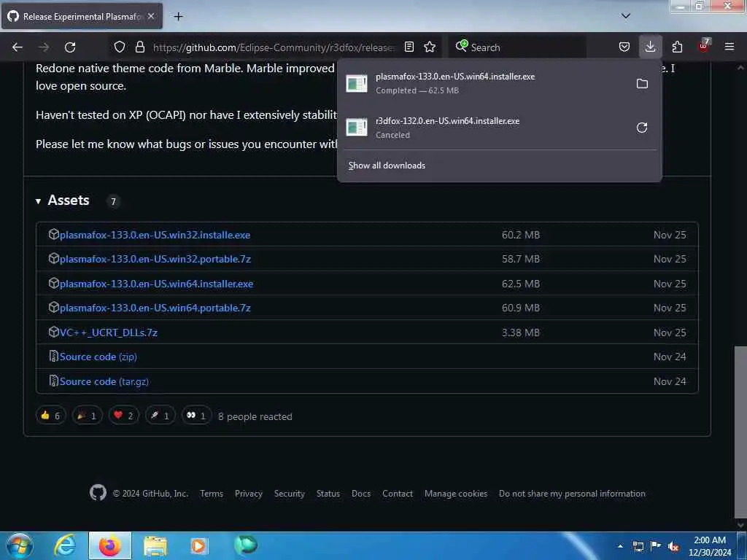Click the muted volume tray icon
The height and width of the screenshot is (560, 747).
pyautogui.click(x=673, y=547)
